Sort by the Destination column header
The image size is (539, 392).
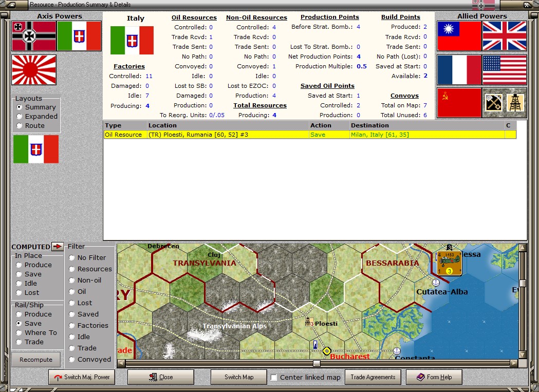pos(427,125)
